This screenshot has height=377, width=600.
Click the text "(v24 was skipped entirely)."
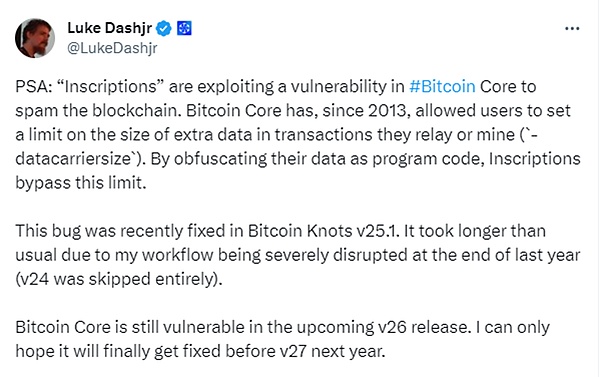[119, 279]
